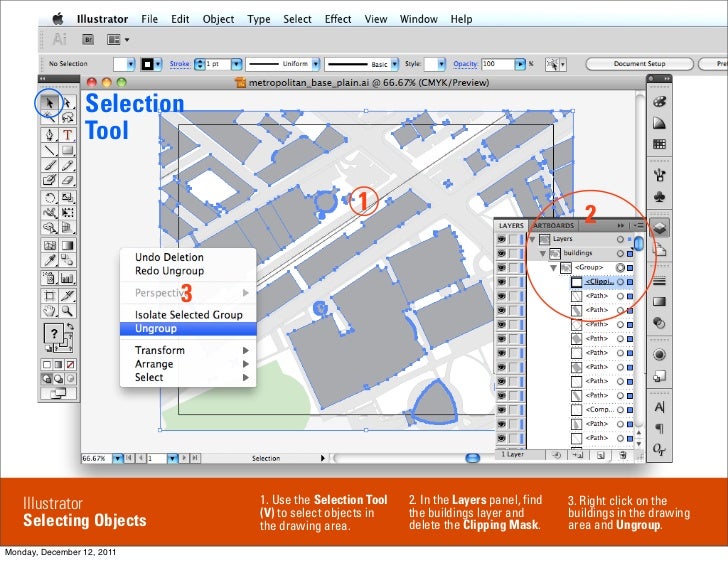Open the Paragraph panel icon
The height and width of the screenshot is (561, 728).
[x=659, y=428]
